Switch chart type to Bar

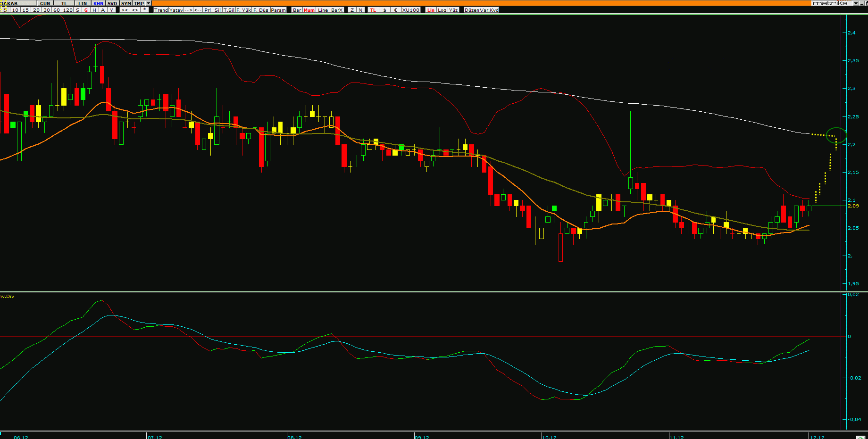[x=297, y=10]
